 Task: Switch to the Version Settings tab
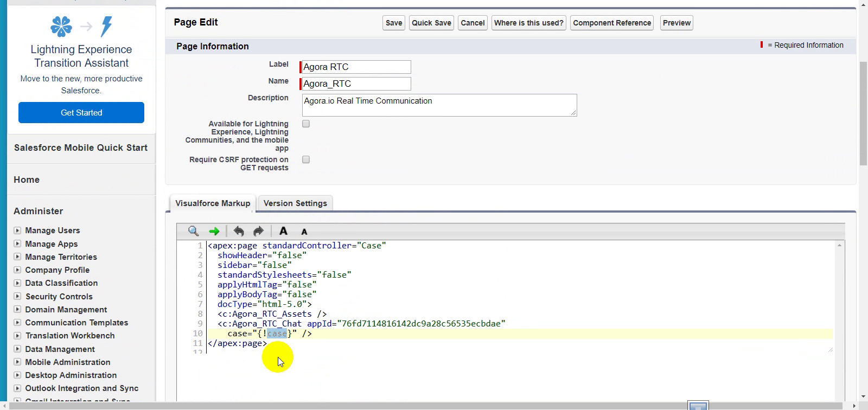click(x=295, y=203)
